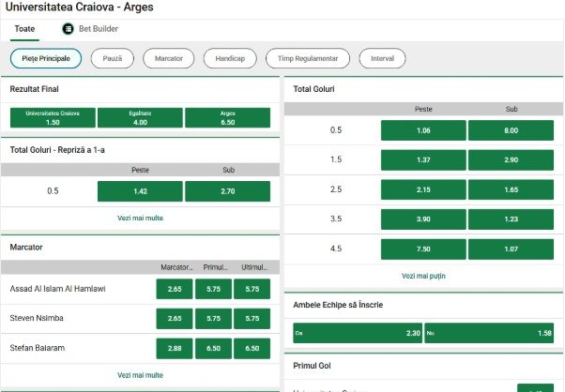
Task: Choose the Timp Regulamentar filter
Action: tap(308, 58)
